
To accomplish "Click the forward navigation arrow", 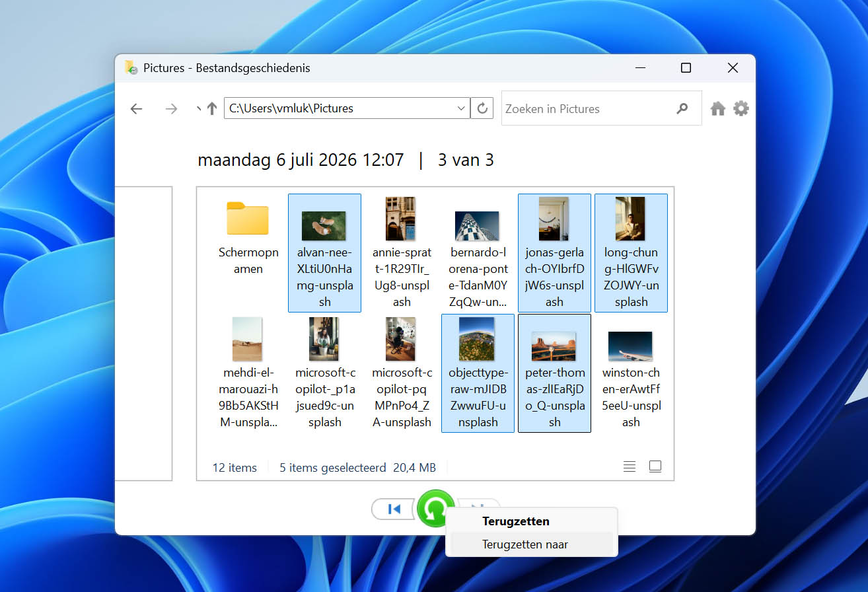I will pyautogui.click(x=172, y=109).
